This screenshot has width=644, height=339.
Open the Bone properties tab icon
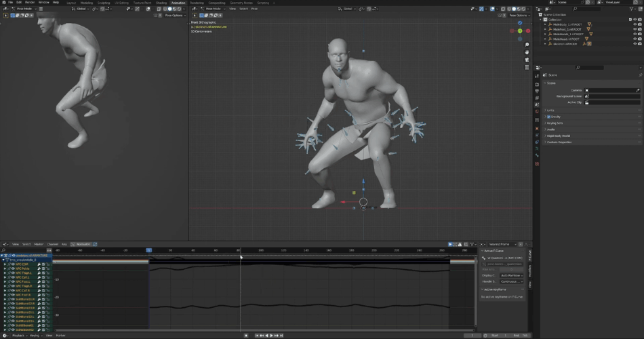coord(537,156)
